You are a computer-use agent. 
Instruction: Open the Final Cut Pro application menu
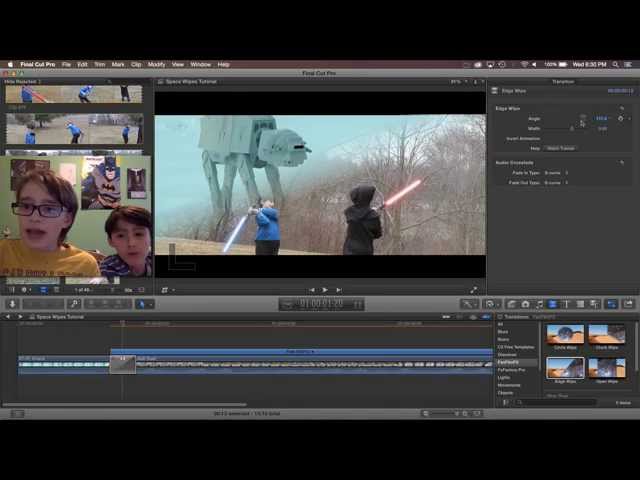(38, 64)
